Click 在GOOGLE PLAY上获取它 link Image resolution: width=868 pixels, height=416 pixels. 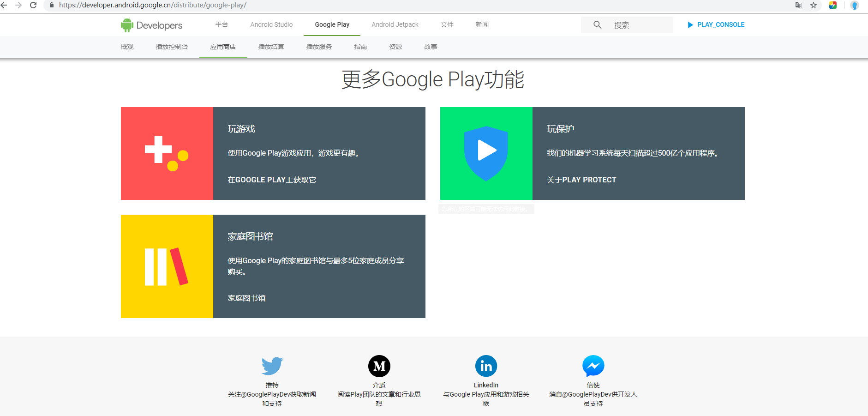click(271, 180)
